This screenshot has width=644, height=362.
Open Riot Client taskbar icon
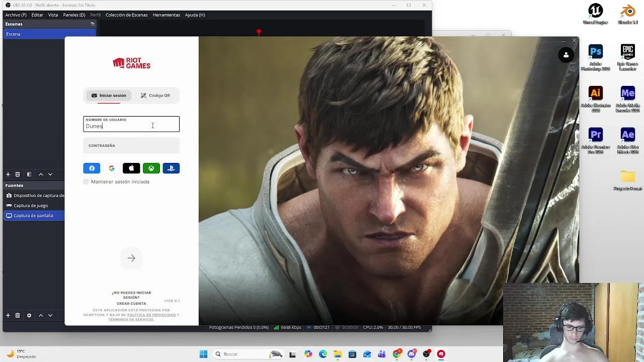click(441, 354)
